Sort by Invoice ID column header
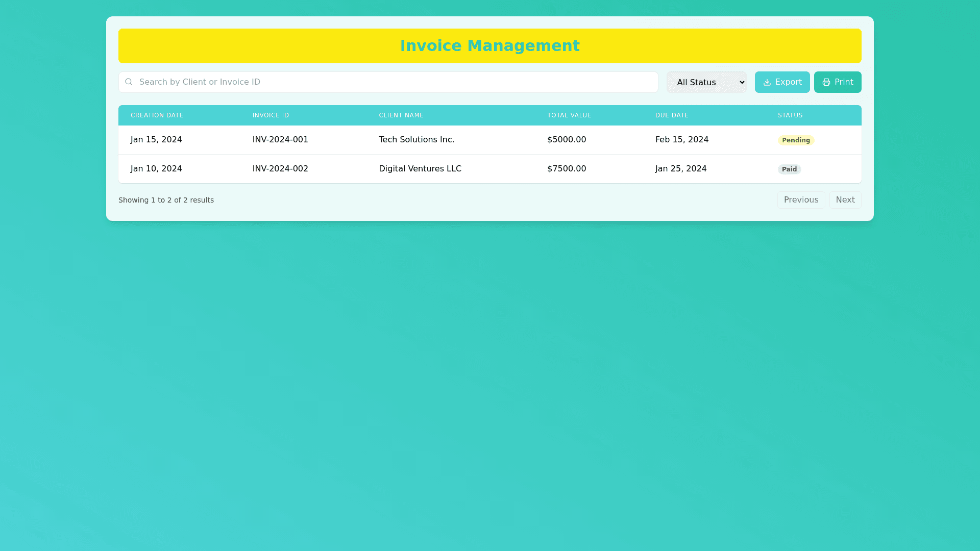 (271, 115)
